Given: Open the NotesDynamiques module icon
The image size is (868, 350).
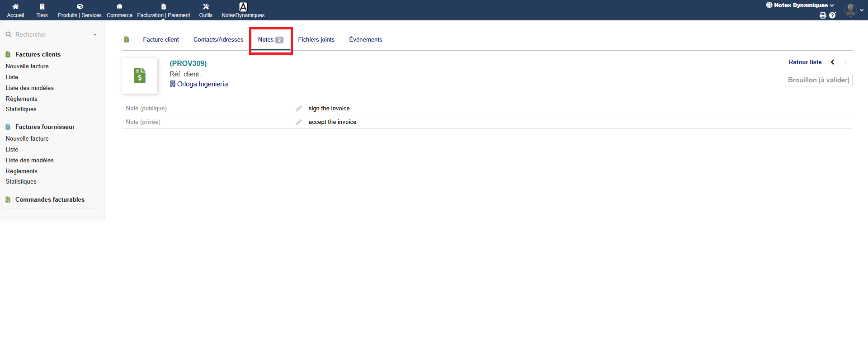Looking at the screenshot, I should click(243, 7).
